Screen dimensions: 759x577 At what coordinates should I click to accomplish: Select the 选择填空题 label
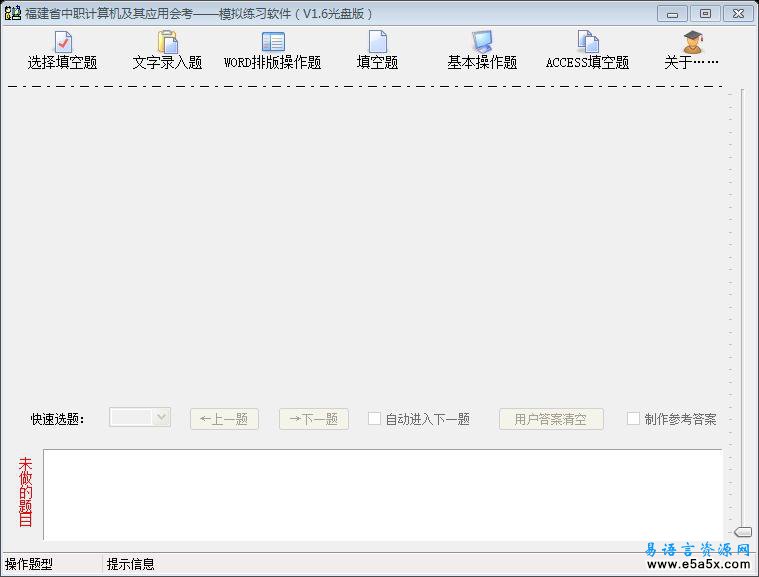(62, 62)
